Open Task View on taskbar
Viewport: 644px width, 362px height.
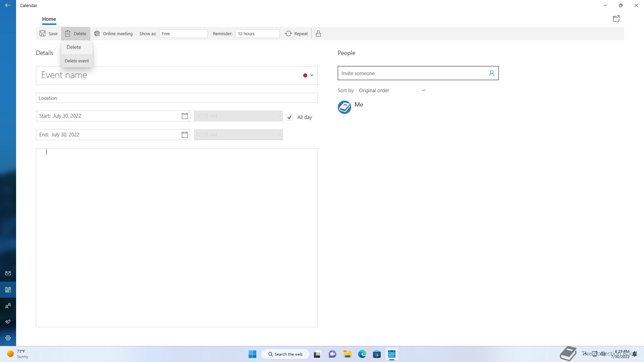(317, 354)
